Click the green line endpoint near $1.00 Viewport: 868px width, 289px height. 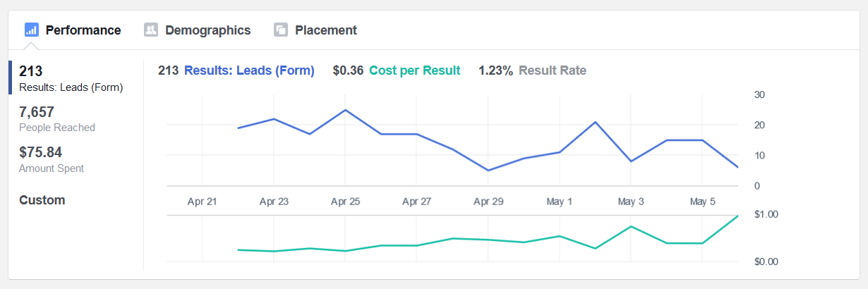tap(738, 216)
